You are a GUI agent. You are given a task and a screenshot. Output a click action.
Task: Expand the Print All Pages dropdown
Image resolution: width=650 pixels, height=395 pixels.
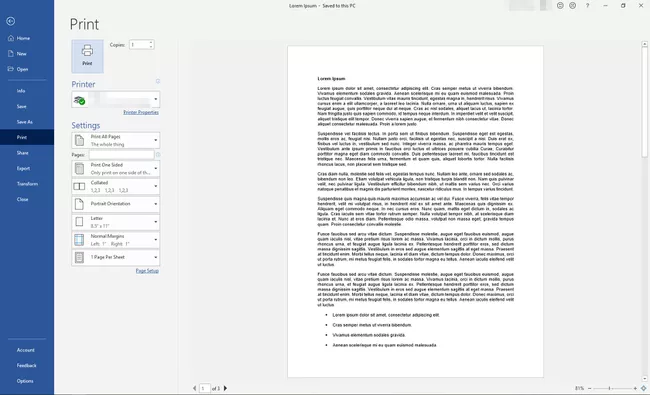116,141
